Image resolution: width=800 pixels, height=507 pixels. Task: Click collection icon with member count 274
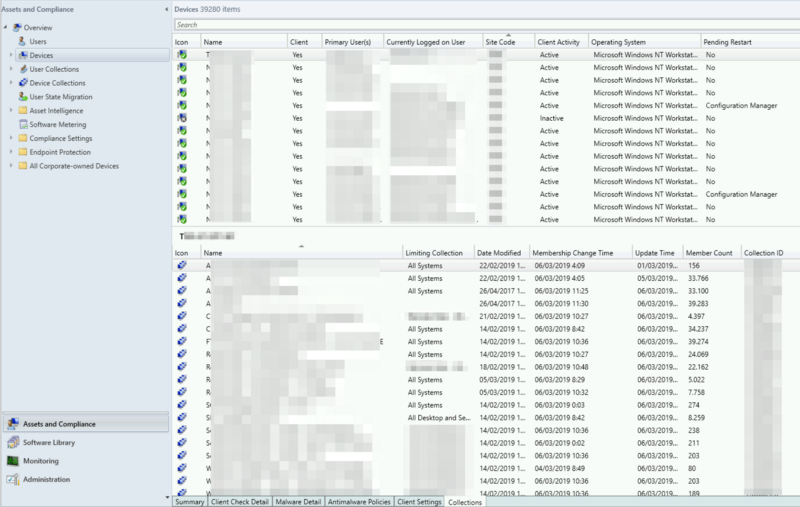[x=182, y=404]
